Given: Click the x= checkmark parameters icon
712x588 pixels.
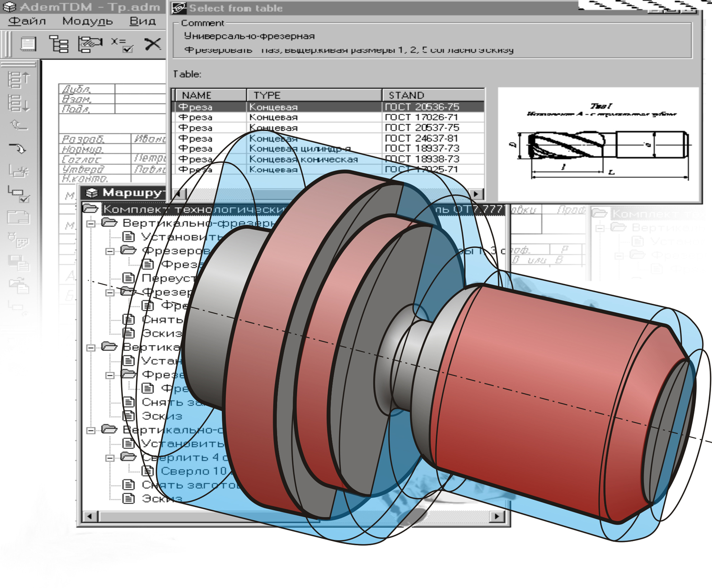Looking at the screenshot, I should [x=122, y=44].
